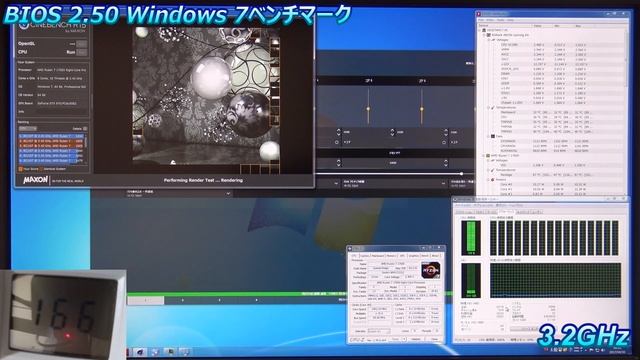The width and height of the screenshot is (640, 360).
Task: Toggle the Your Score checkbox in Cinebench
Action: click(20, 169)
